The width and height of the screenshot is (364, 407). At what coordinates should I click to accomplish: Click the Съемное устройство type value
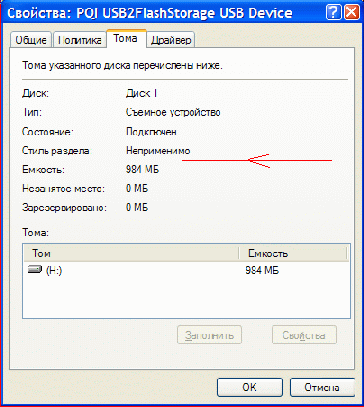pos(173,112)
